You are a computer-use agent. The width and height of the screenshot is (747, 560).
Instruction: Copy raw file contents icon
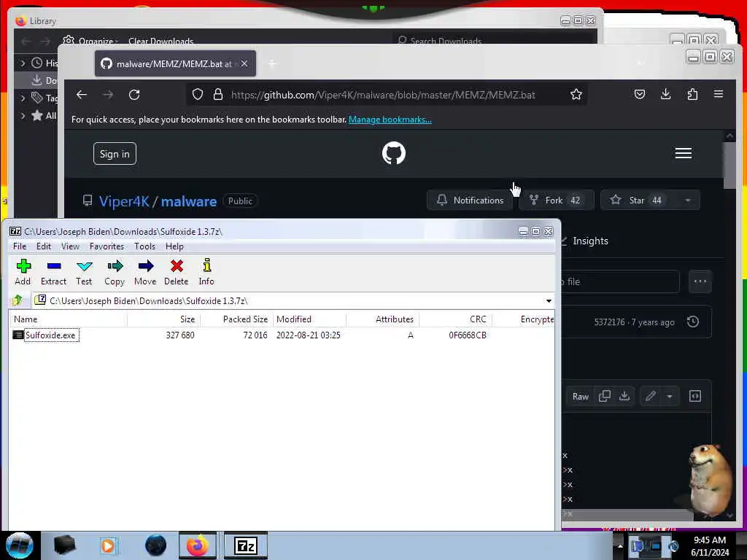tap(604, 396)
